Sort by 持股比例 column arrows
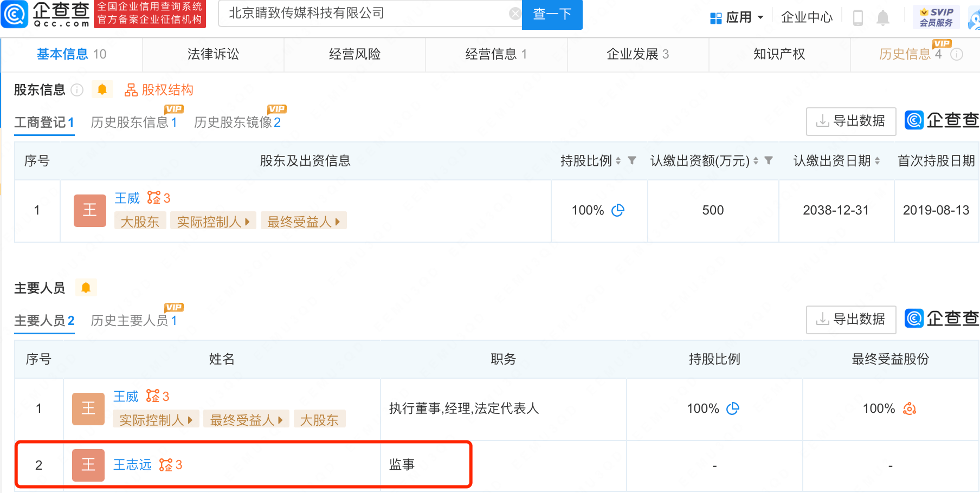The width and height of the screenshot is (980, 493). (x=618, y=161)
